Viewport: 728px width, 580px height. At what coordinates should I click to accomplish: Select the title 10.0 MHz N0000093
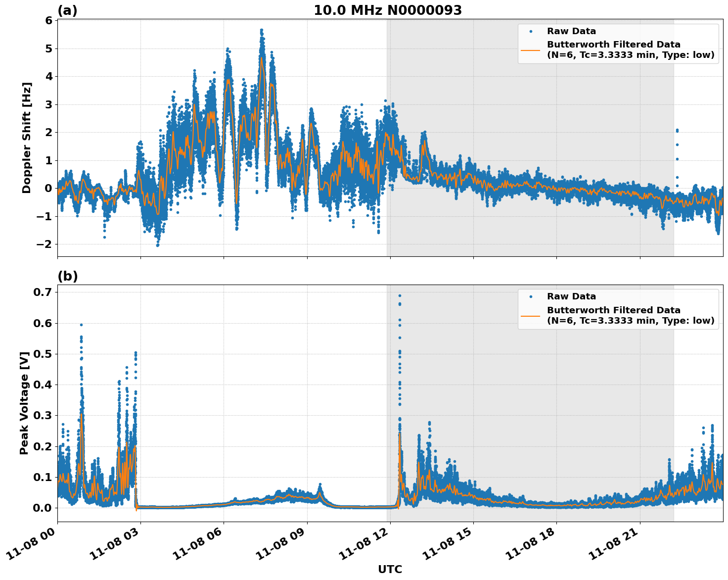[389, 10]
